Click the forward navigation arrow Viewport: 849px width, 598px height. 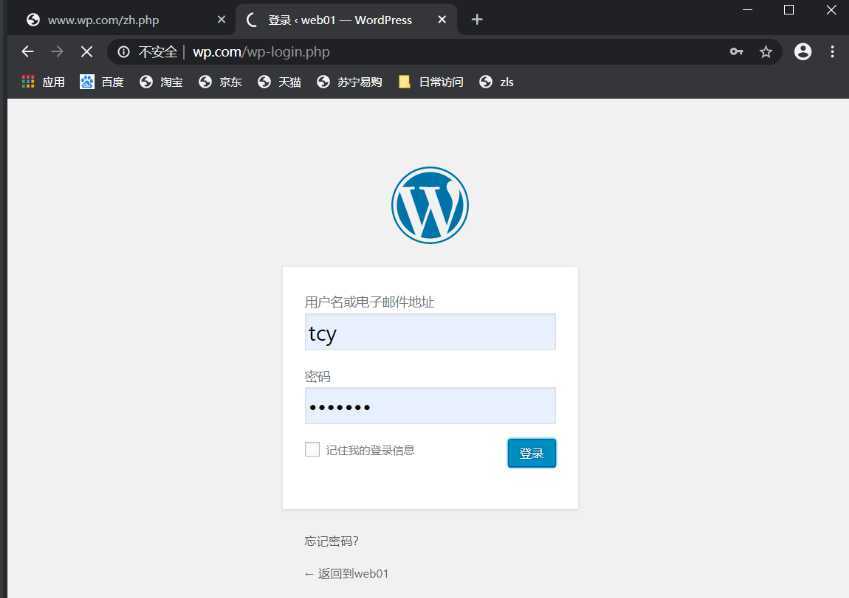click(57, 52)
